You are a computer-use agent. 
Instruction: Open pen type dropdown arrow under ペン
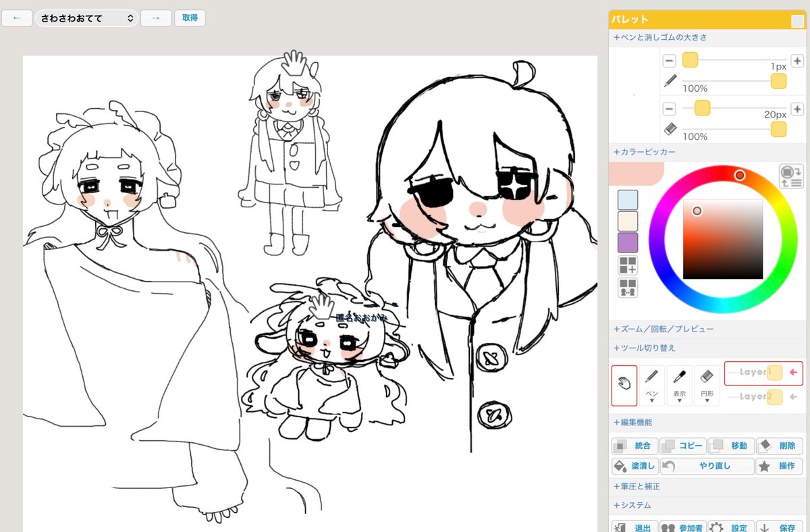(x=651, y=400)
